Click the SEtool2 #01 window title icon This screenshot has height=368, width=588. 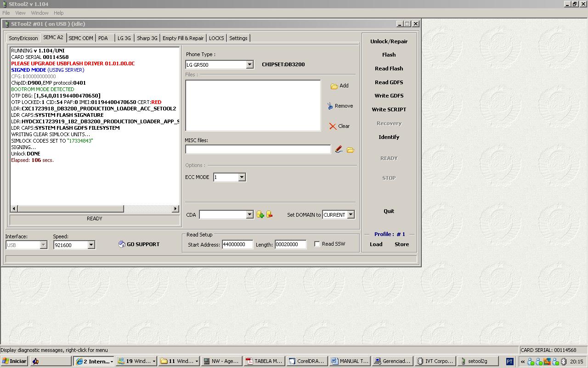7,24
